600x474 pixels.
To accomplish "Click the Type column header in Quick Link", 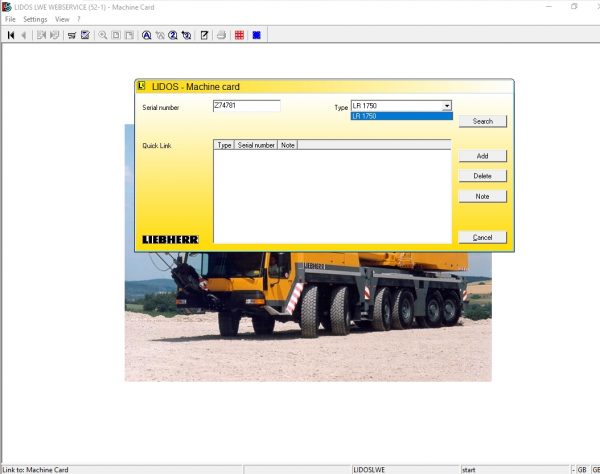I will coord(224,145).
